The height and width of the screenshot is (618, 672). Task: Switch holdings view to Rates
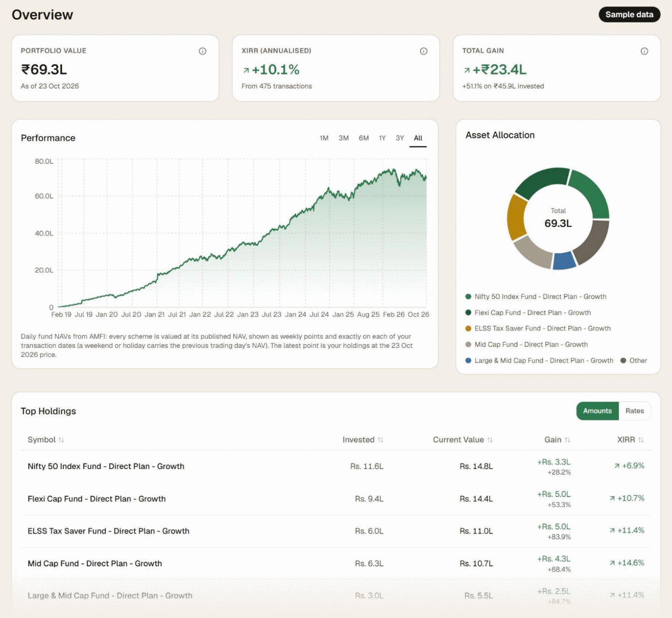pyautogui.click(x=635, y=411)
